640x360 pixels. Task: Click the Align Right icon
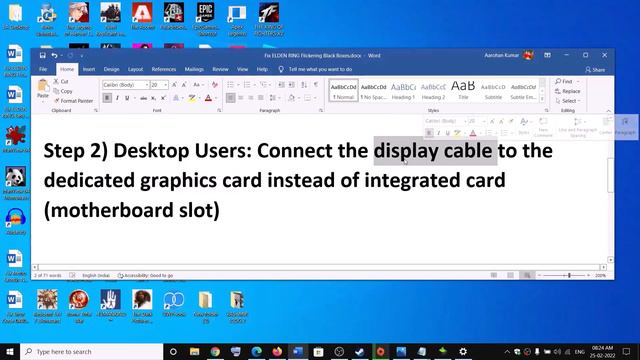tap(251, 98)
